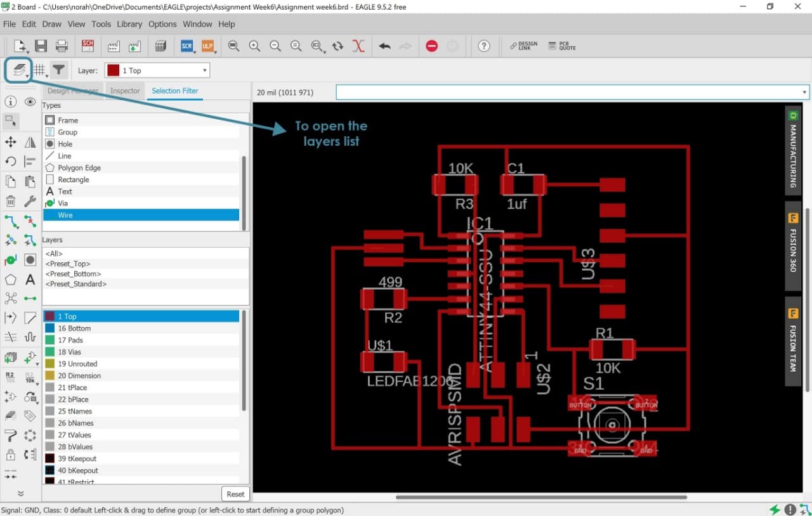Select the Route airwire tool
The width and height of the screenshot is (812, 516).
11,221
